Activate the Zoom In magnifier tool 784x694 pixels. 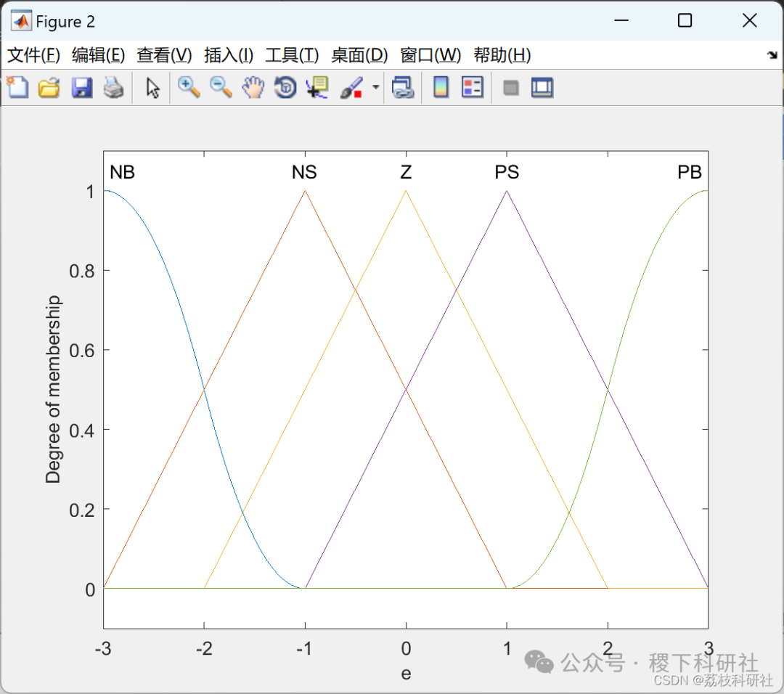pyautogui.click(x=189, y=88)
